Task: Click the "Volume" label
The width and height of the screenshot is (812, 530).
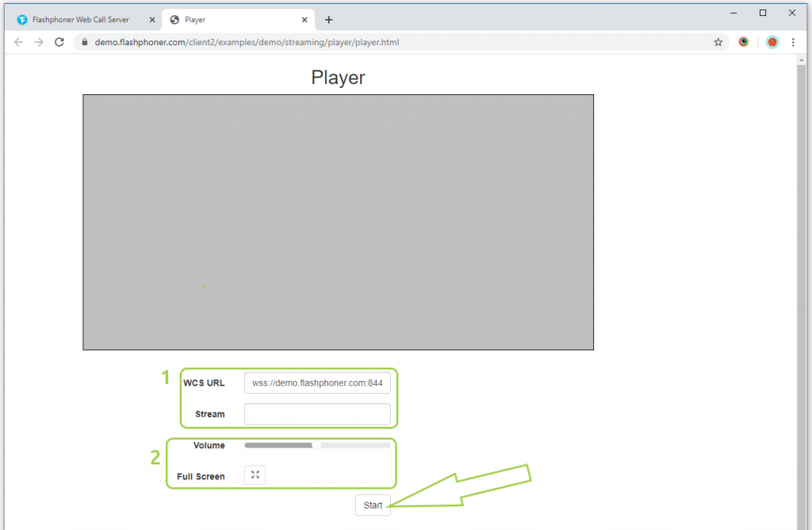Action: 209,445
